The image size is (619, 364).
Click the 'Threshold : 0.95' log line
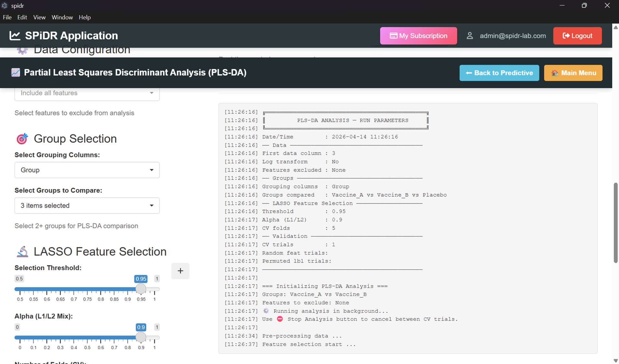pyautogui.click(x=285, y=211)
